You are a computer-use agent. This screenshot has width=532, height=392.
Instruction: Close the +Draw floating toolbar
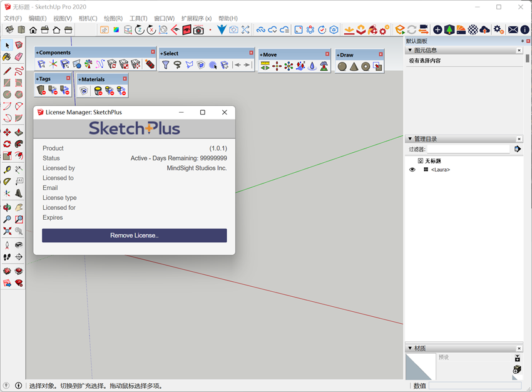point(381,54)
